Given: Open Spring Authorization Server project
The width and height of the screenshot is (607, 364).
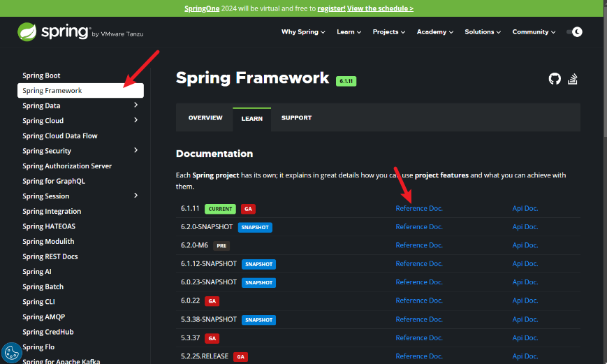Looking at the screenshot, I should pyautogui.click(x=67, y=166).
